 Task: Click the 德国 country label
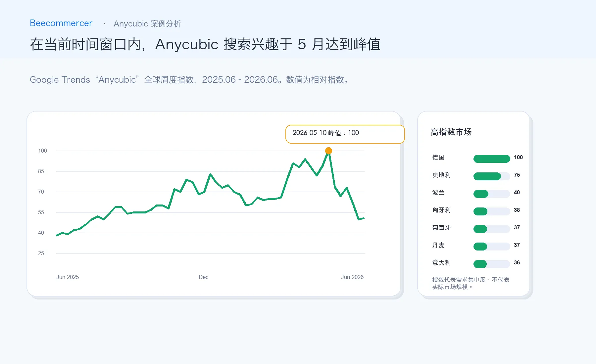click(438, 158)
